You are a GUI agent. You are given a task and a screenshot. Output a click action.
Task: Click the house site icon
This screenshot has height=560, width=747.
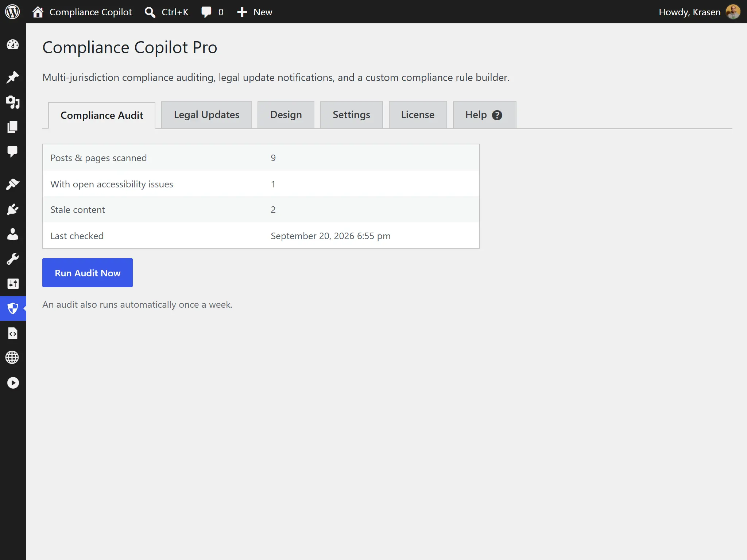(x=38, y=12)
